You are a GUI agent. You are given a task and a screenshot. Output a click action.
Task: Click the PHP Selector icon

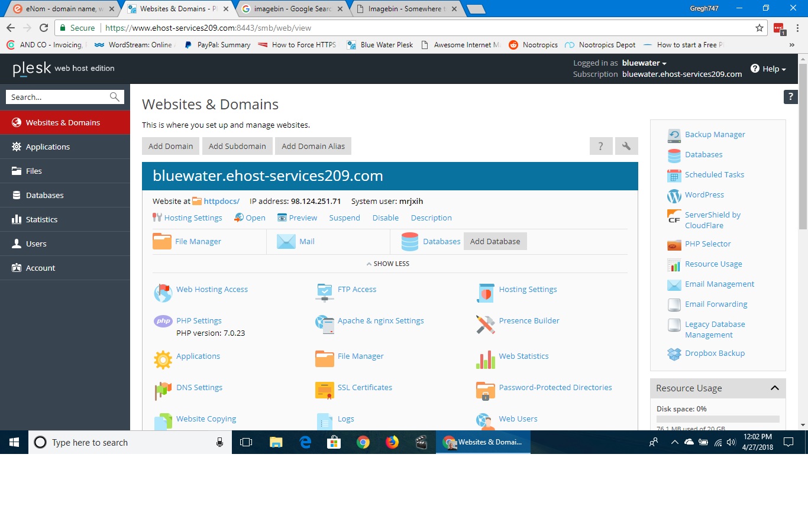click(x=674, y=245)
